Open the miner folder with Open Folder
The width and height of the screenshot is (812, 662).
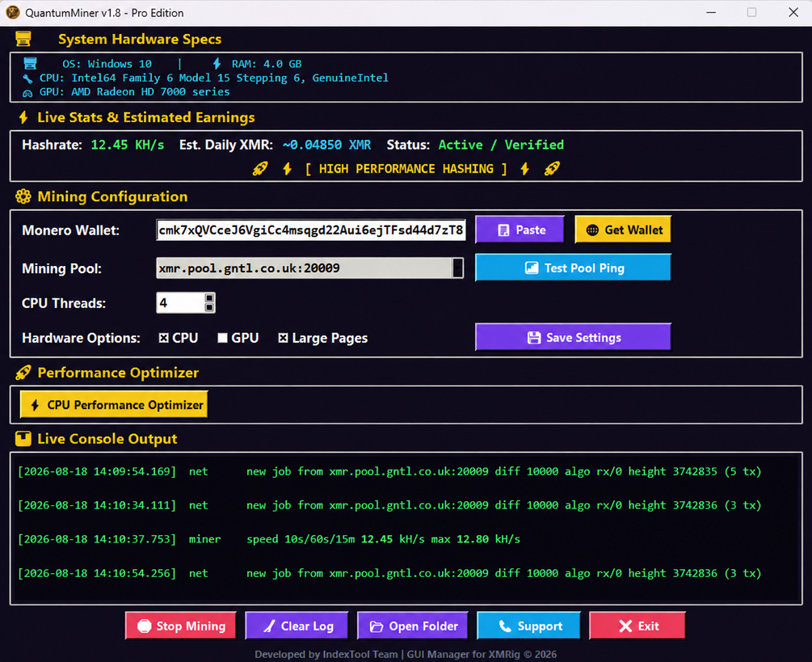tap(413, 626)
